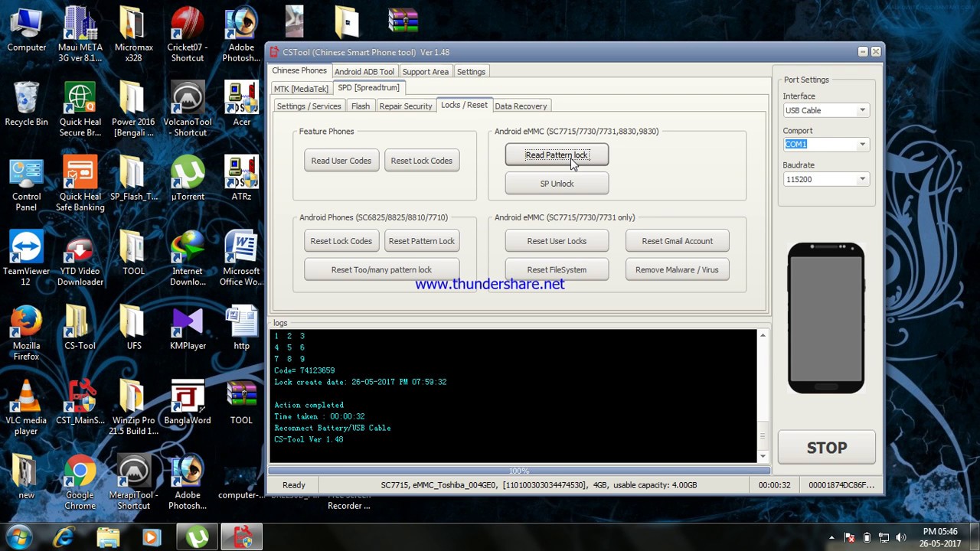
Task: Click Read User Codes button
Action: tap(341, 161)
